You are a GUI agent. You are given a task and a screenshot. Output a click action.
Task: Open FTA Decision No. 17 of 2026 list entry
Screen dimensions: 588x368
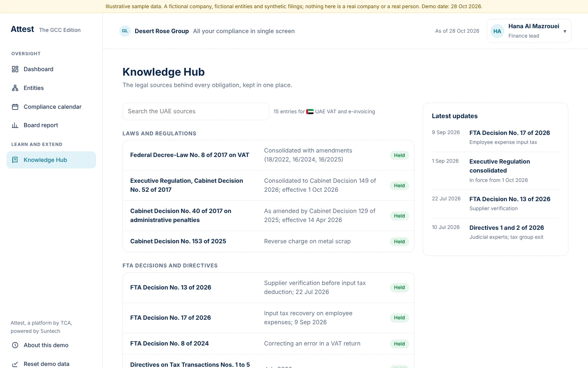(268, 318)
